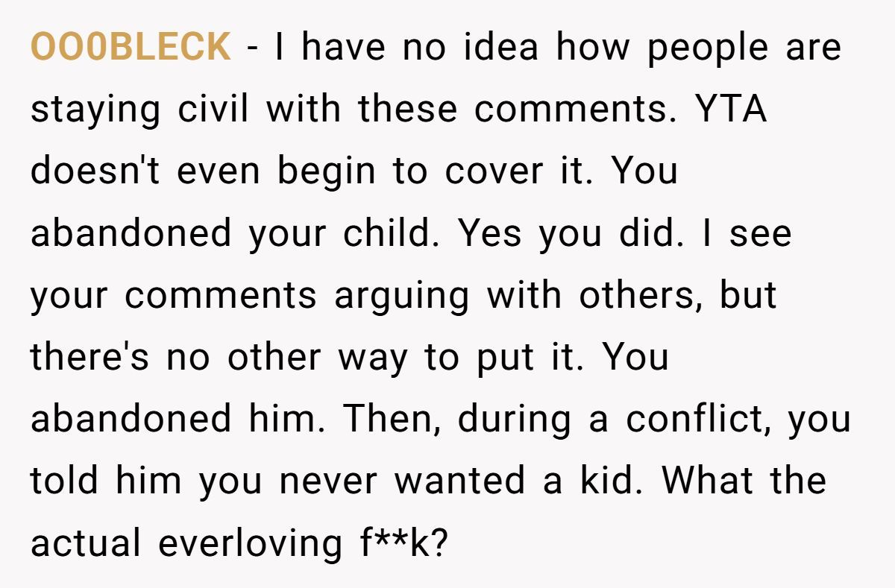Open the OOOBLECK username link
895x588 pixels.
click(131, 48)
